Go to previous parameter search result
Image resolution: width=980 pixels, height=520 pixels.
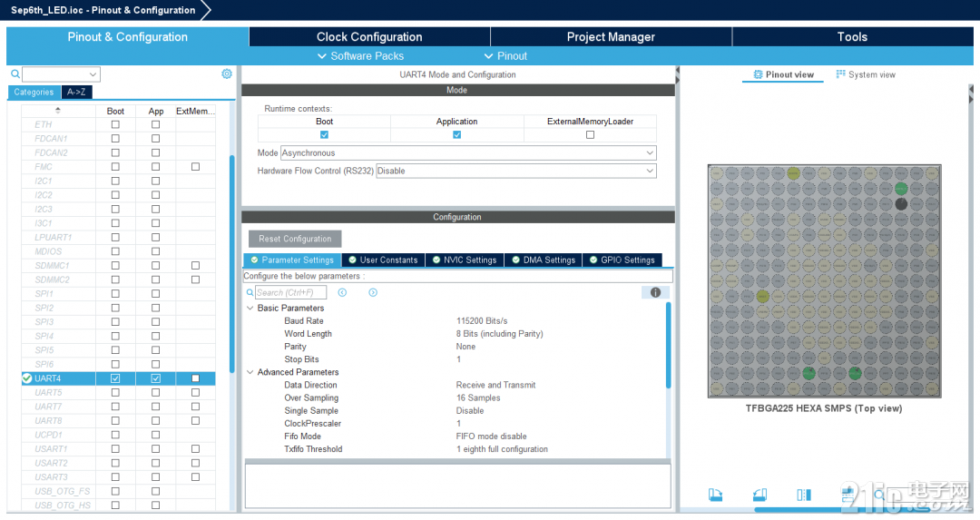point(342,292)
